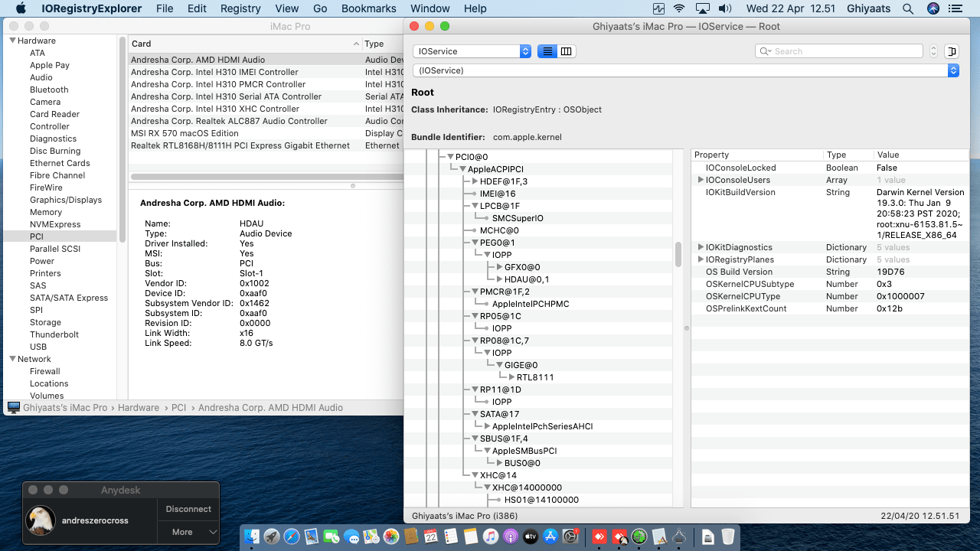Open Safari from the dock
The image size is (980, 551).
pos(292,537)
